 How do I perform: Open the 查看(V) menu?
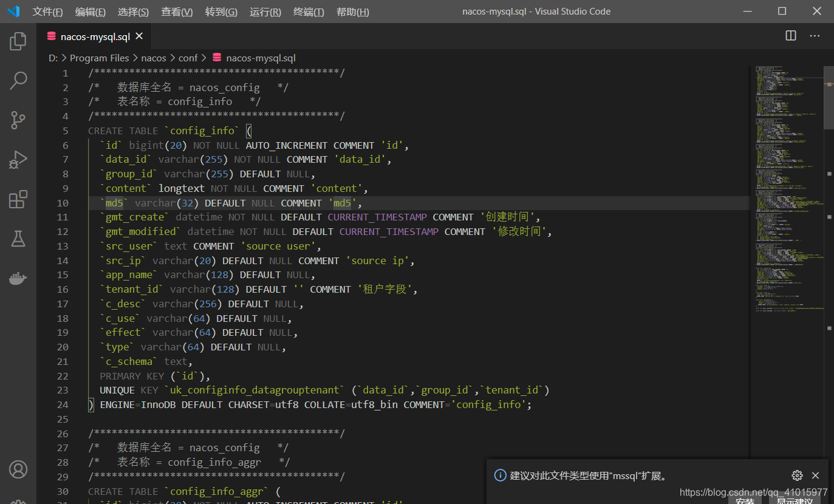click(x=177, y=12)
